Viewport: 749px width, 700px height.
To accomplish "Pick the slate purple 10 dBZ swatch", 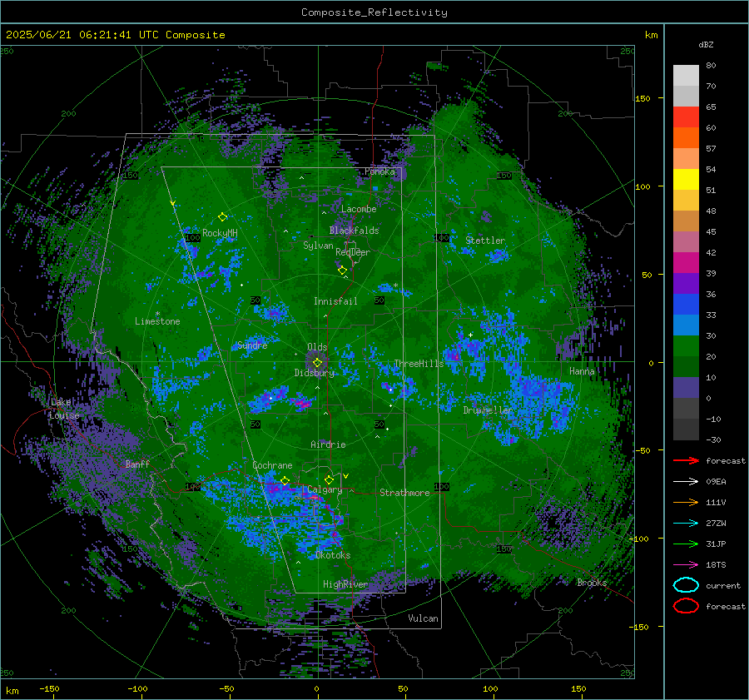I will tap(686, 387).
